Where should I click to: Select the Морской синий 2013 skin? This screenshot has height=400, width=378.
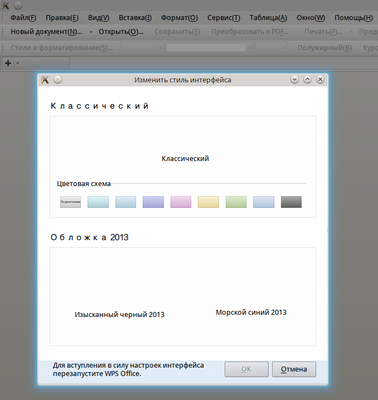pyautogui.click(x=251, y=312)
